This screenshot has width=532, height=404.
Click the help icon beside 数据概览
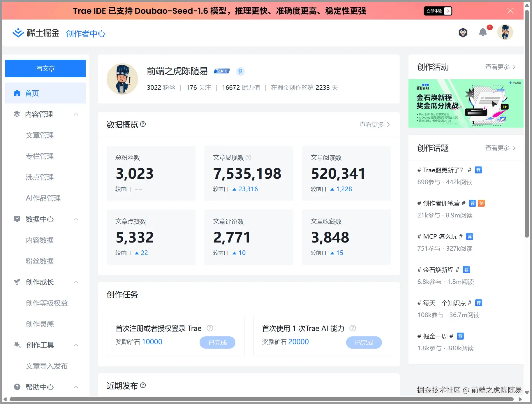click(x=143, y=124)
